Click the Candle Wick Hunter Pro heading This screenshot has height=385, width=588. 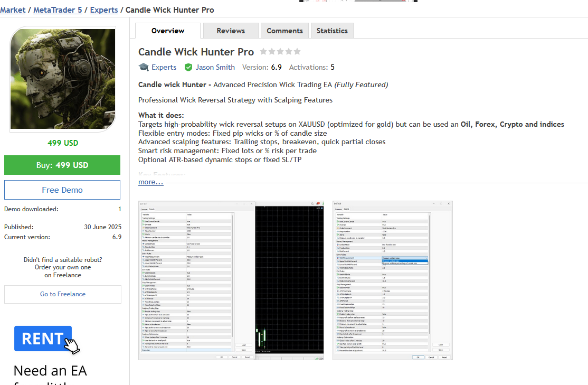click(x=196, y=52)
